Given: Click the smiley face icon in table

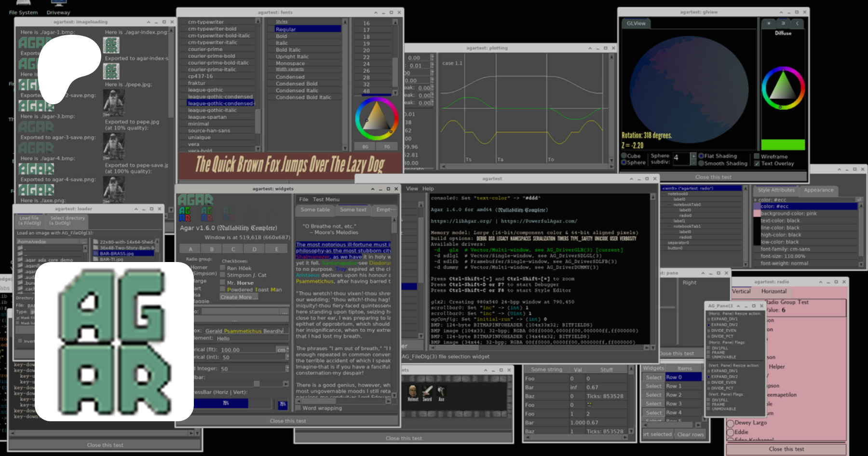Looking at the screenshot, I should coord(589,405).
